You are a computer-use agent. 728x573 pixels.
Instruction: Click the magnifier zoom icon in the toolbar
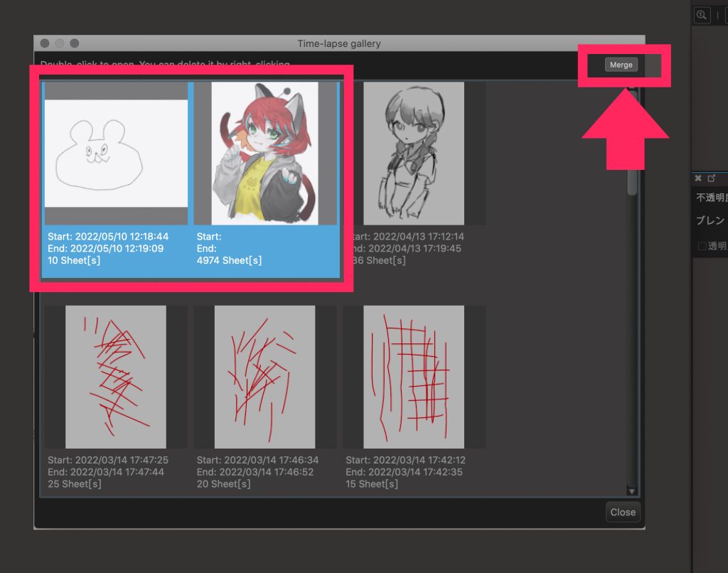702,15
